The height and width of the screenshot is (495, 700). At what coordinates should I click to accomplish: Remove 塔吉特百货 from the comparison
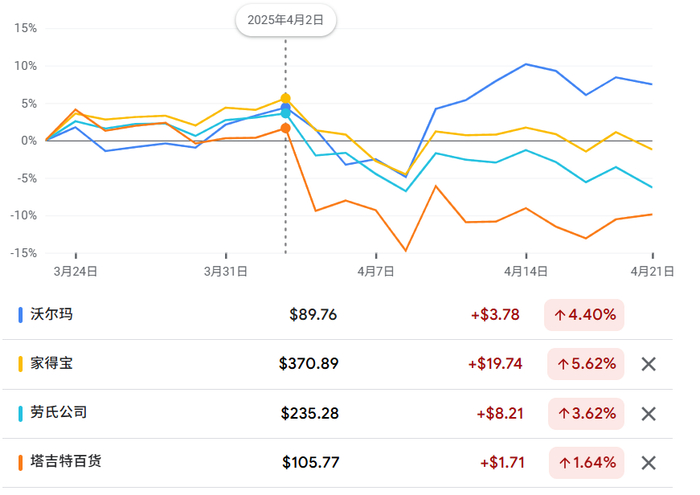(648, 462)
